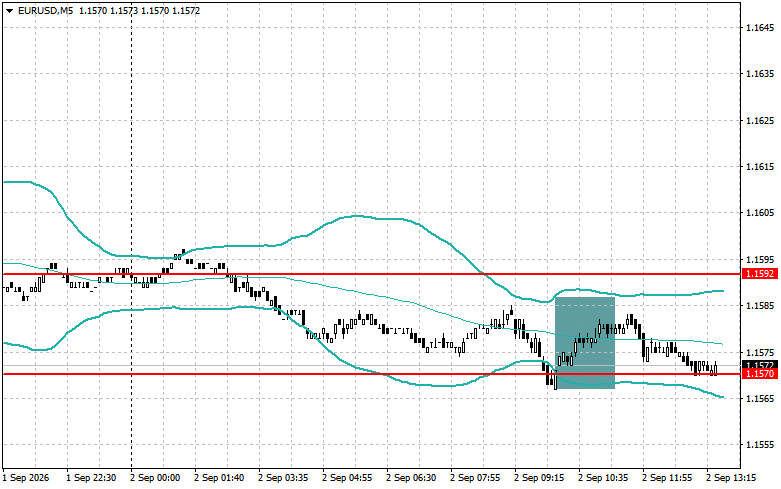Screen dimensions: 781x489
Task: Click the 1 Sep 2026 time label
Action: tap(26, 478)
